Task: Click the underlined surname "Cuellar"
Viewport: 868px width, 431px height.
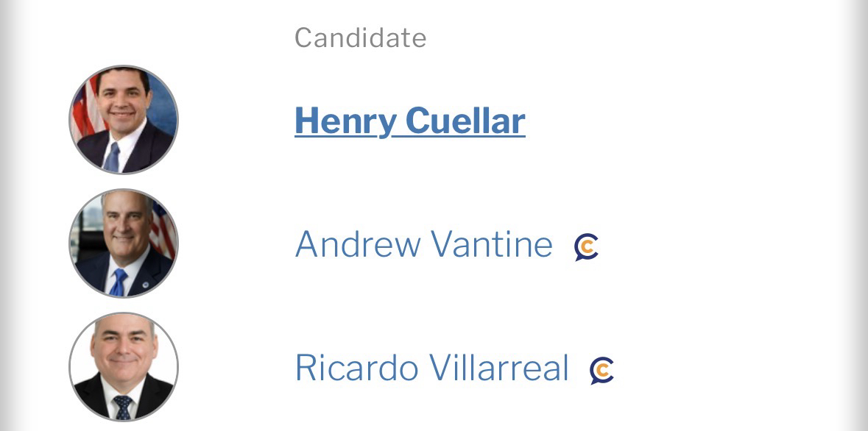Action: [x=465, y=121]
